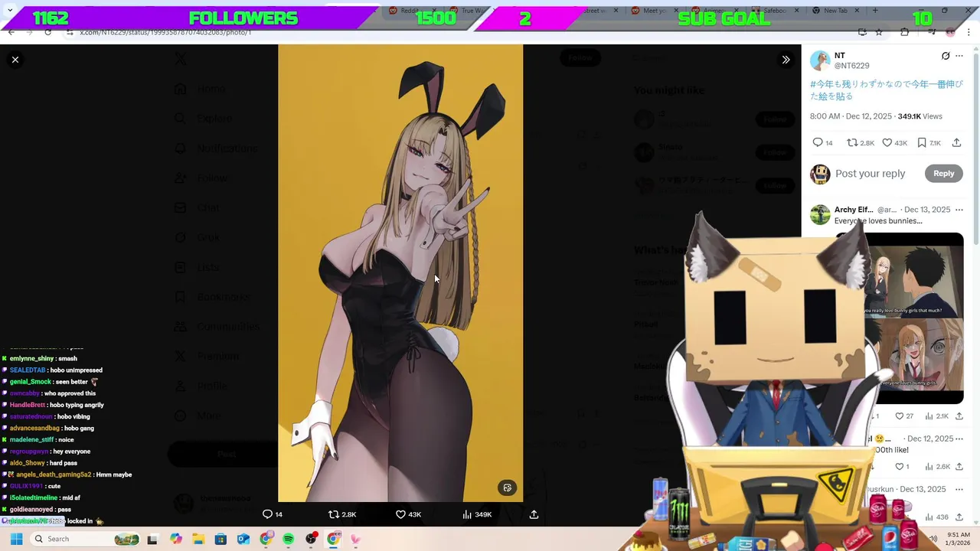Collapse the reply sidebar with double-chevron icon

pos(786,60)
